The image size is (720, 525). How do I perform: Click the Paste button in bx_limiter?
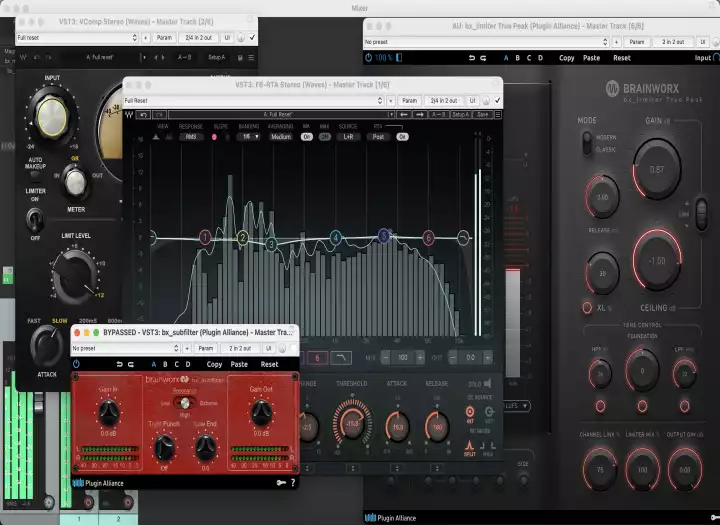(x=592, y=58)
